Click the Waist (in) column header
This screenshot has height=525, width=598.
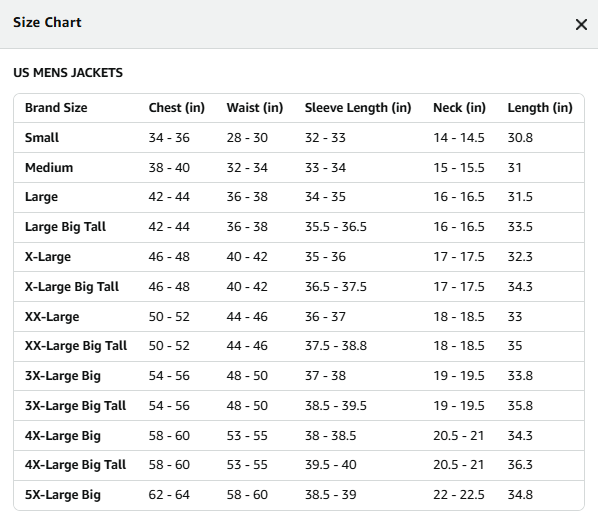click(255, 108)
